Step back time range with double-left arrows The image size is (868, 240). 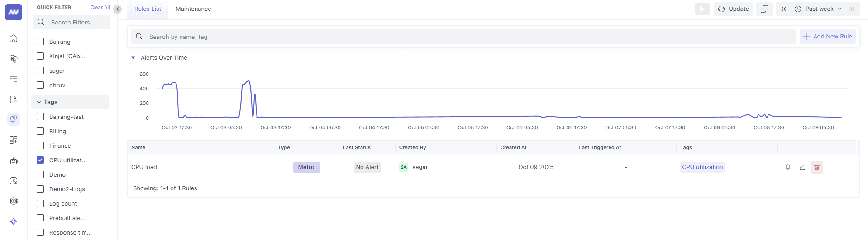[783, 9]
